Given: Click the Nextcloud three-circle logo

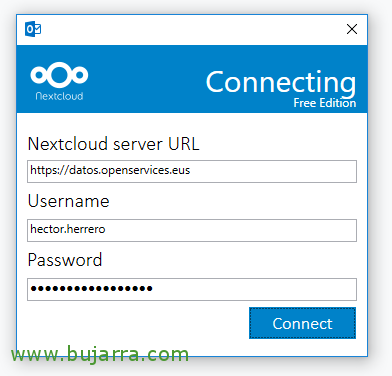Looking at the screenshot, I should point(59,74).
